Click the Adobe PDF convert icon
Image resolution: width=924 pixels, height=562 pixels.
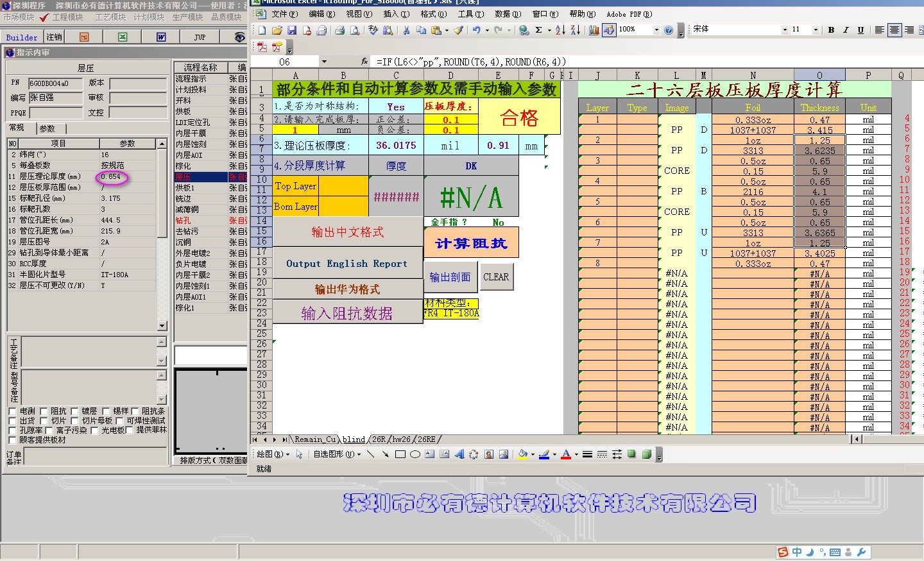(262, 47)
